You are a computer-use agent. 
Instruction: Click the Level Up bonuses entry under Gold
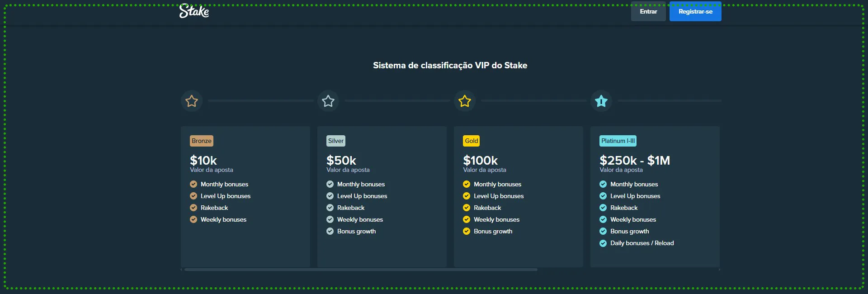498,196
